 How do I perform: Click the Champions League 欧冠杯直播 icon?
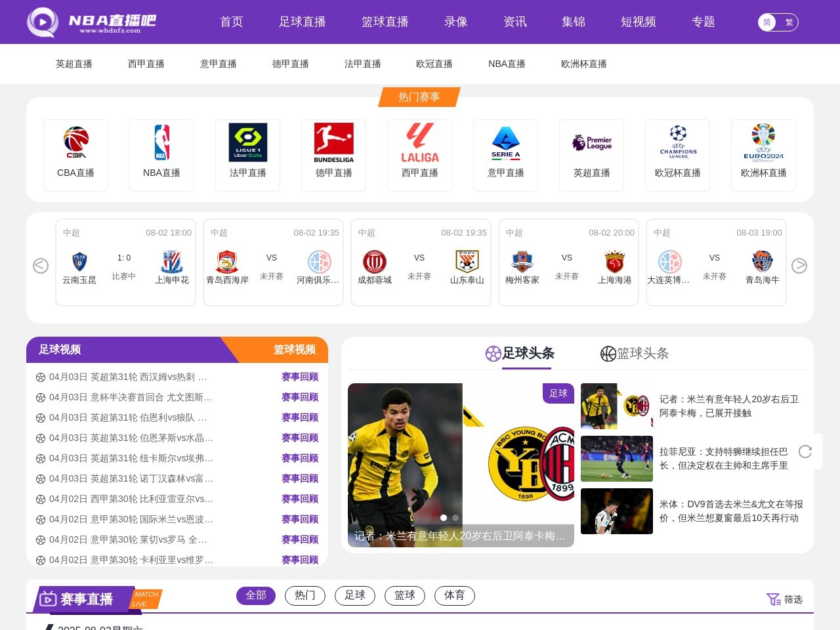point(677,142)
